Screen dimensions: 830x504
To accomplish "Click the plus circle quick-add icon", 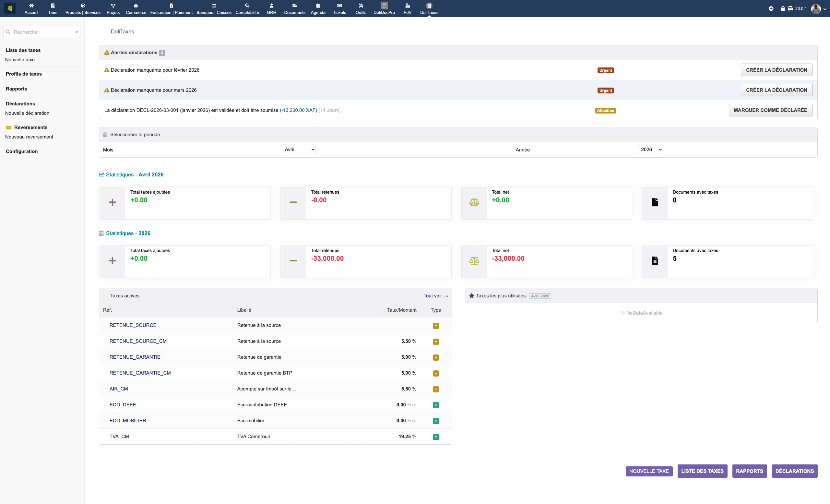I will 771,9.
